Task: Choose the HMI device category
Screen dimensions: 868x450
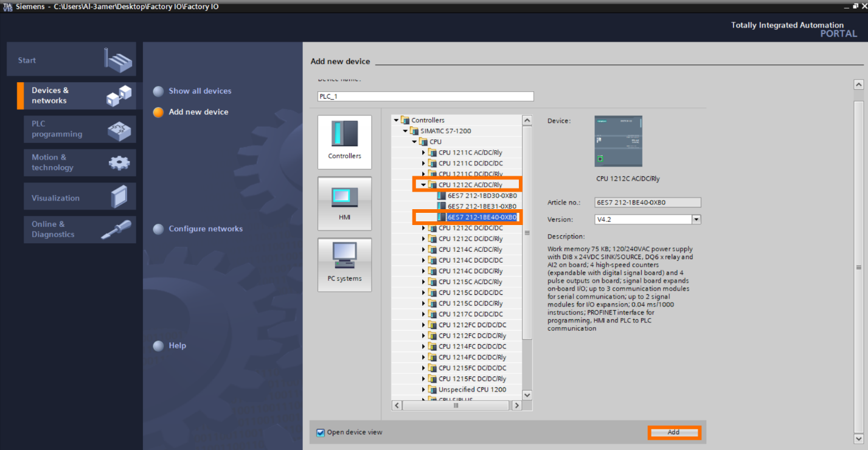Action: 344,204
